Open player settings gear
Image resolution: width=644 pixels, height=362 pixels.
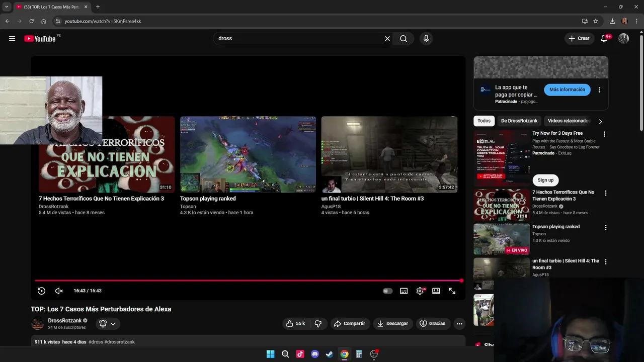pyautogui.click(x=420, y=291)
